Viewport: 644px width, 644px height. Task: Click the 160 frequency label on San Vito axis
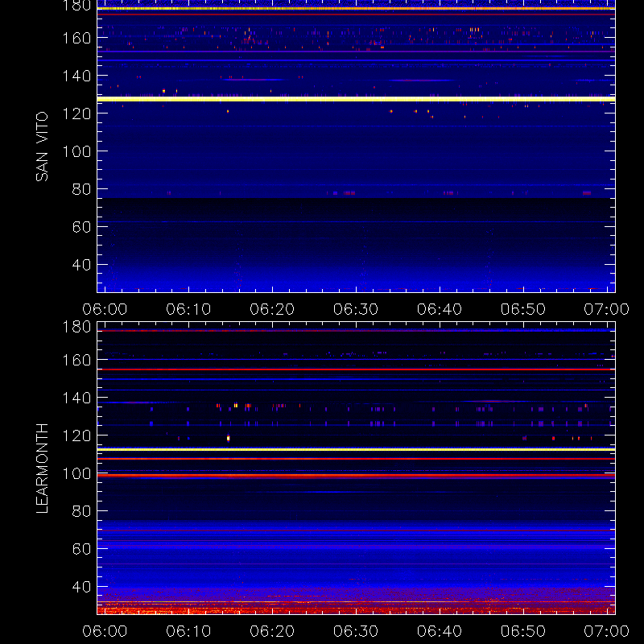tap(76, 38)
